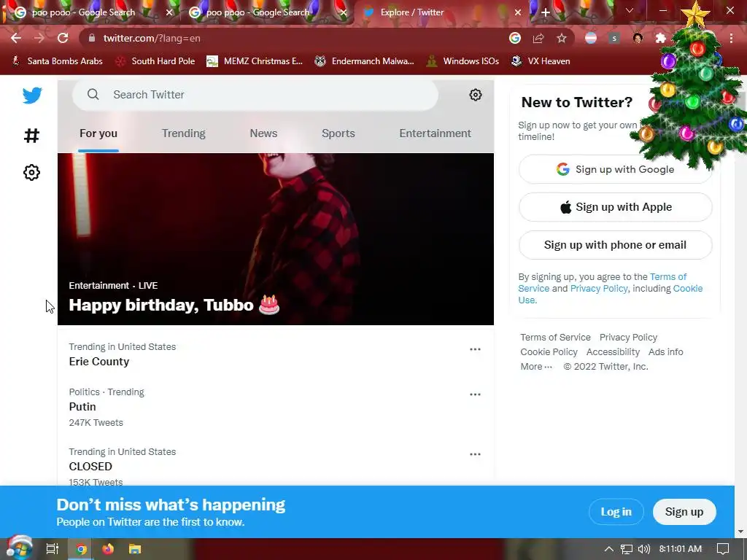Share this page via share icon

point(538,38)
